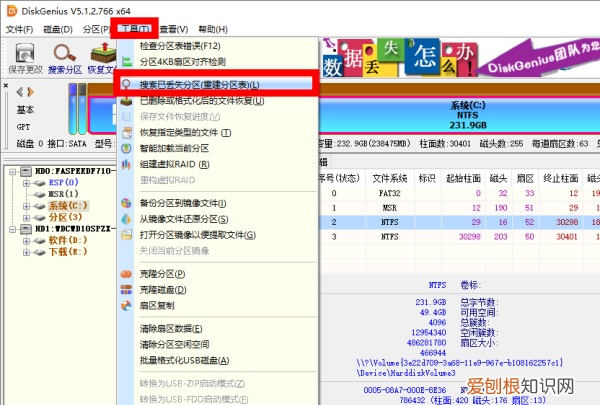Choose 批量格式化USB磁盘(A) menu entry
Viewport: 600px width, 405px height.
coord(218,361)
